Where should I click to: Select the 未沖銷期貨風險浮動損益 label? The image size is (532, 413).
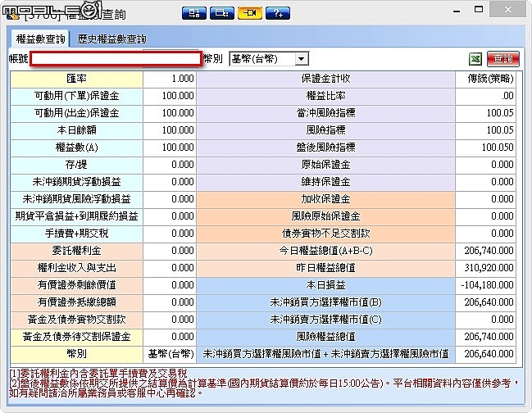tap(77, 199)
